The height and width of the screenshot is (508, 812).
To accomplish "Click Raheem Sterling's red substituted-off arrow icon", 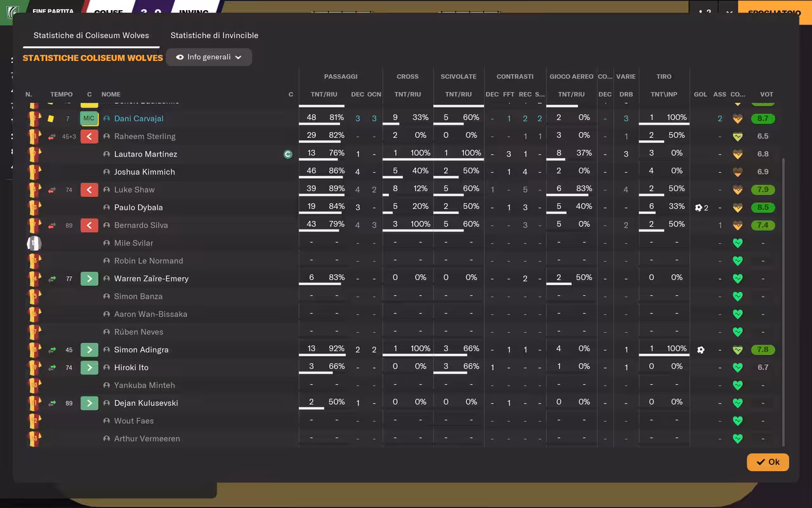I will click(89, 137).
